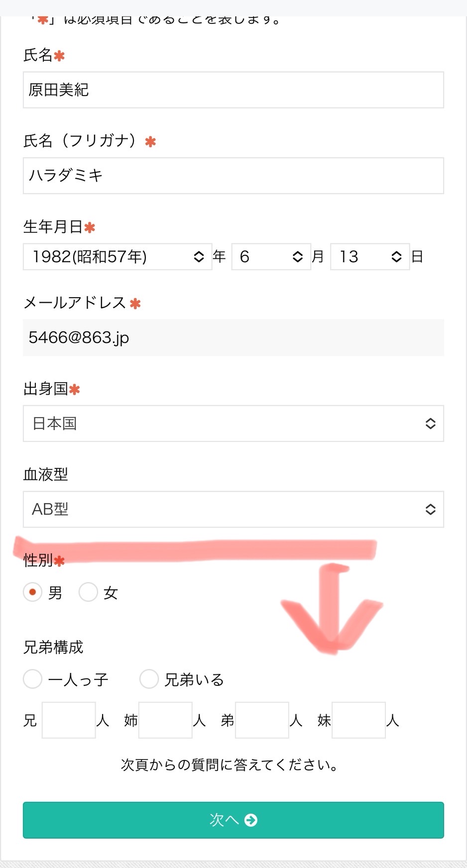Open the 日本国 country dropdown

pyautogui.click(x=233, y=424)
